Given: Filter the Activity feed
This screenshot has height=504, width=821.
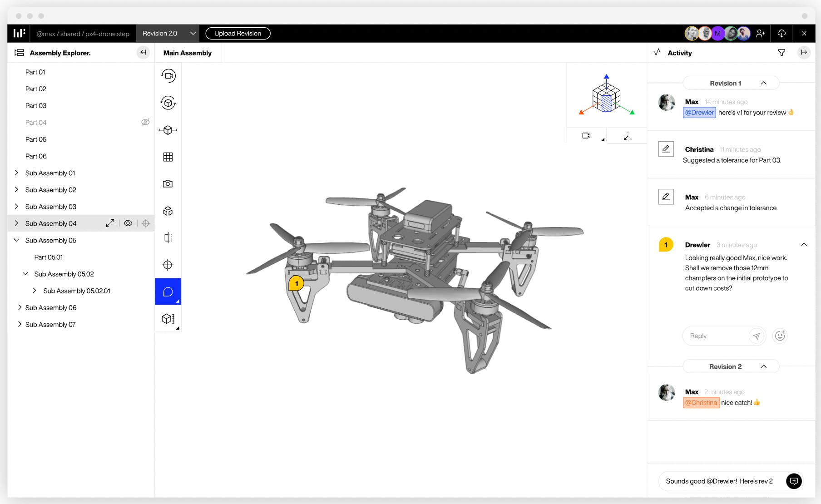Looking at the screenshot, I should pos(781,53).
